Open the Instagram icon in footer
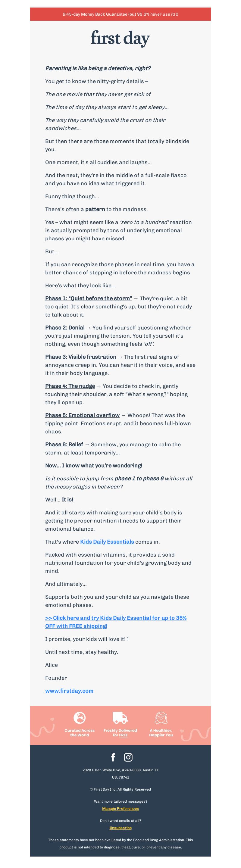Image resolution: width=241 pixels, height=868 pixels. [x=128, y=757]
